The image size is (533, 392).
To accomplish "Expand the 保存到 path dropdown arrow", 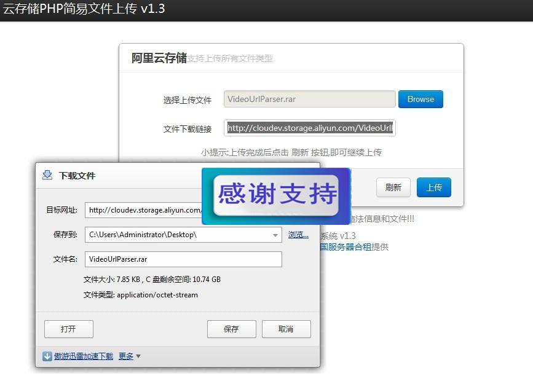I will [275, 235].
